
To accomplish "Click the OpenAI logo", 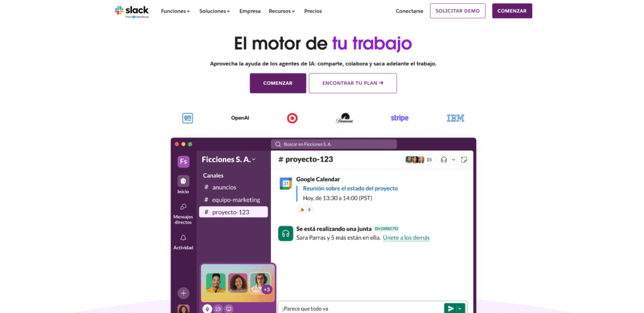I will (x=240, y=118).
